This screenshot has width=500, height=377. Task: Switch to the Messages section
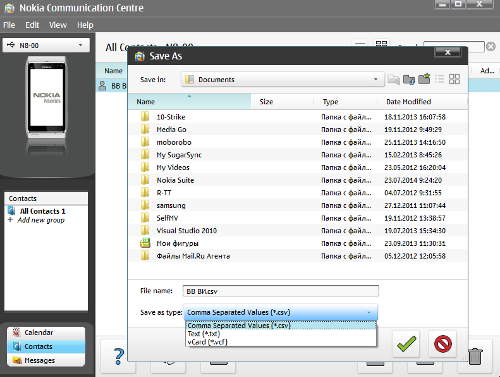(x=46, y=360)
